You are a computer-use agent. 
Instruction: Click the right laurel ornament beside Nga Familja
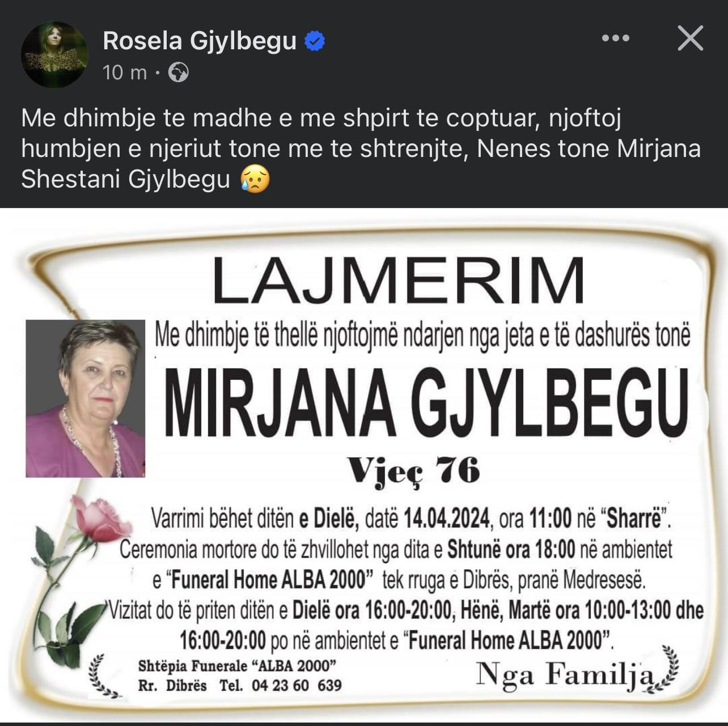[x=666, y=668]
